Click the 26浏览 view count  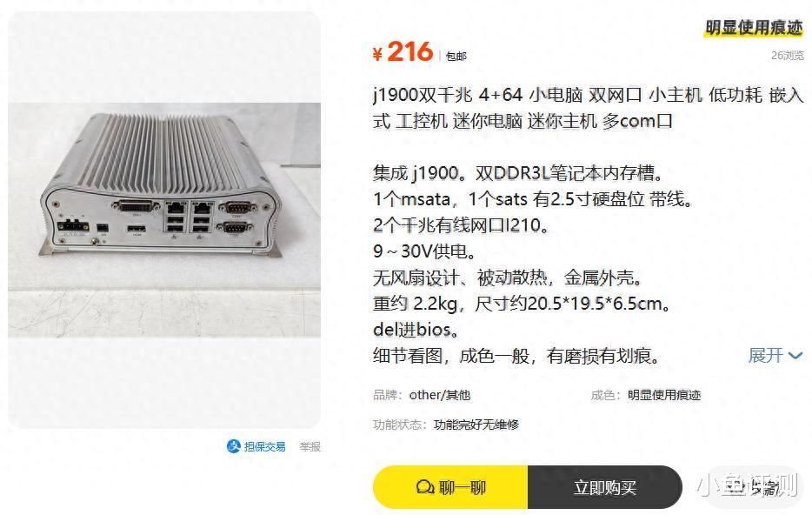[787, 56]
